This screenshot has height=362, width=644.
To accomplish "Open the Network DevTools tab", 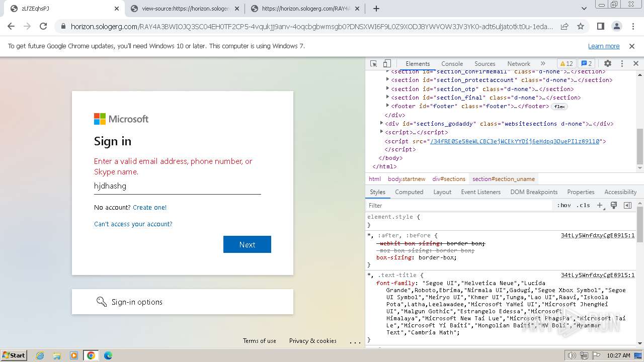I will [519, 64].
